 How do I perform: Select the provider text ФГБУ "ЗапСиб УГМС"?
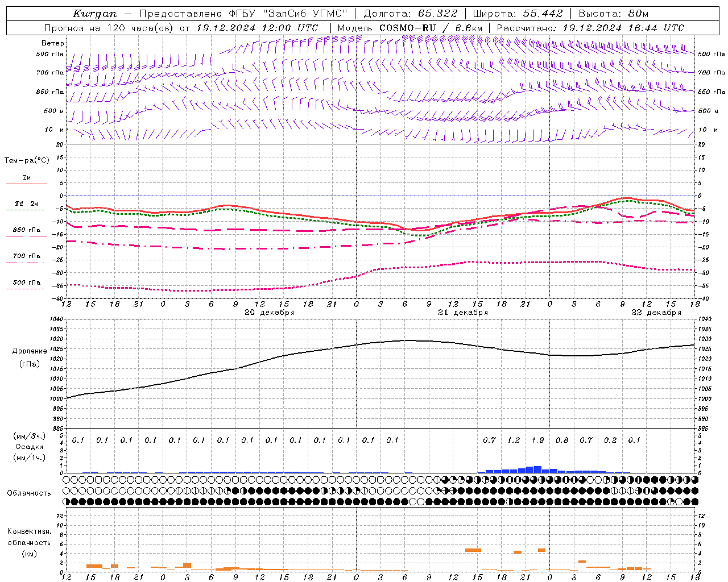287,14
